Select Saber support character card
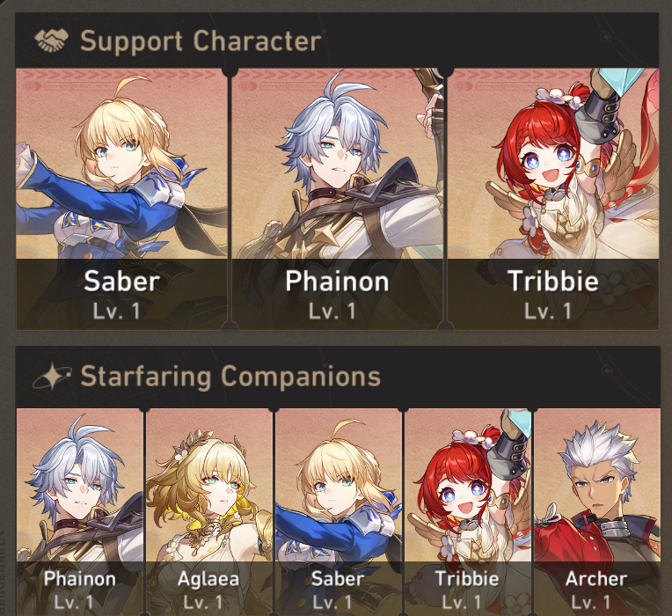672x616 pixels. (x=121, y=199)
